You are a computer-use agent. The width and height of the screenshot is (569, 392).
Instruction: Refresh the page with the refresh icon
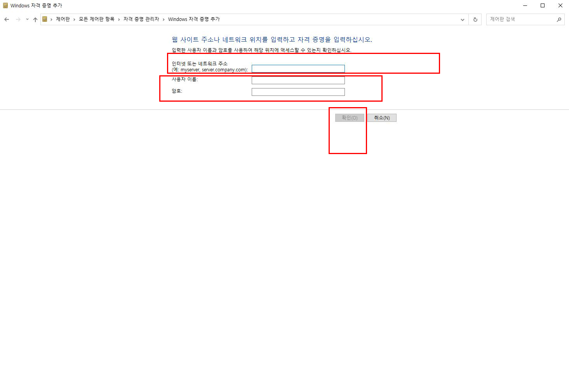click(x=475, y=19)
